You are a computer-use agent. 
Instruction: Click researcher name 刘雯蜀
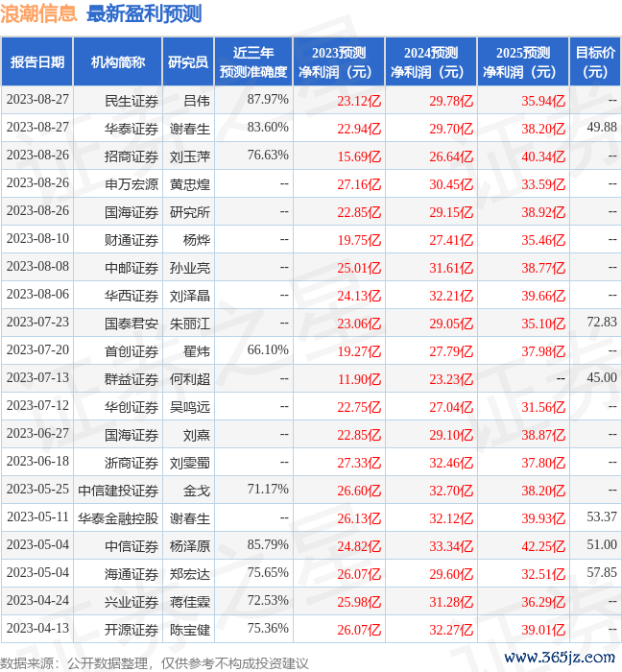(190, 464)
